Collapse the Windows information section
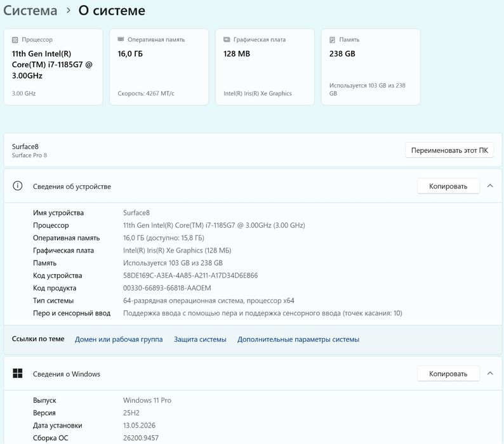This screenshot has height=444, width=504. point(490,374)
